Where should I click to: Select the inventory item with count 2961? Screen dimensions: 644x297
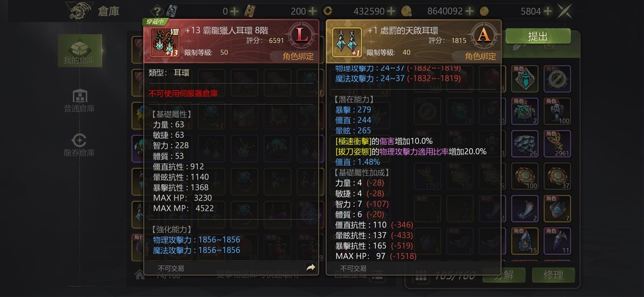pyautogui.click(x=557, y=144)
